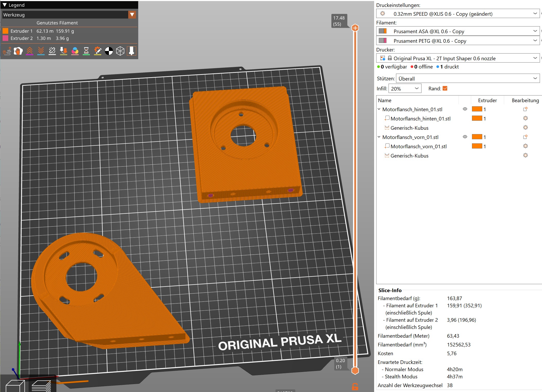Image resolution: width=542 pixels, height=392 pixels.
Task: Toggle color changes circles icon
Action: [75, 51]
